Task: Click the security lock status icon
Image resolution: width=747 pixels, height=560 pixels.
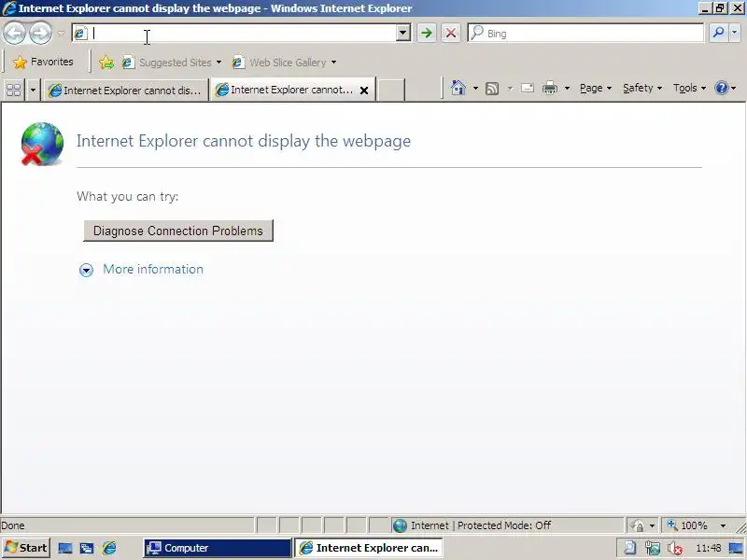Action: tap(638, 525)
